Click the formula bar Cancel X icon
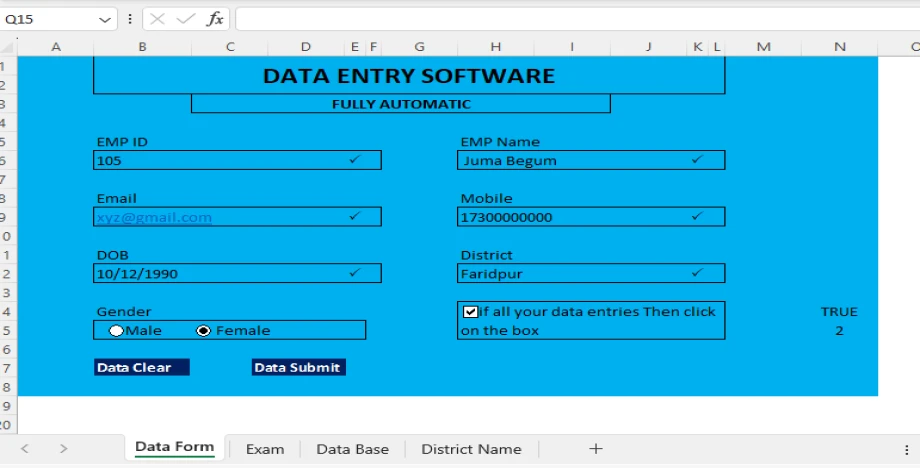 pyautogui.click(x=158, y=19)
